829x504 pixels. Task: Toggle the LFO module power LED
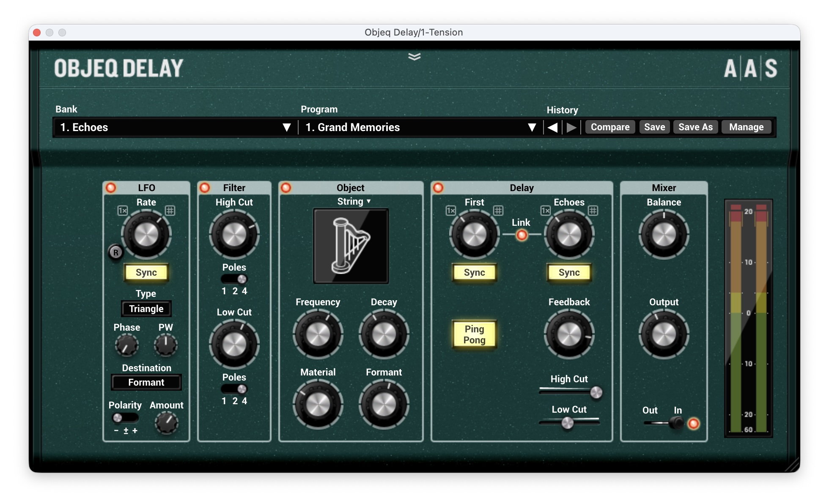click(x=111, y=187)
